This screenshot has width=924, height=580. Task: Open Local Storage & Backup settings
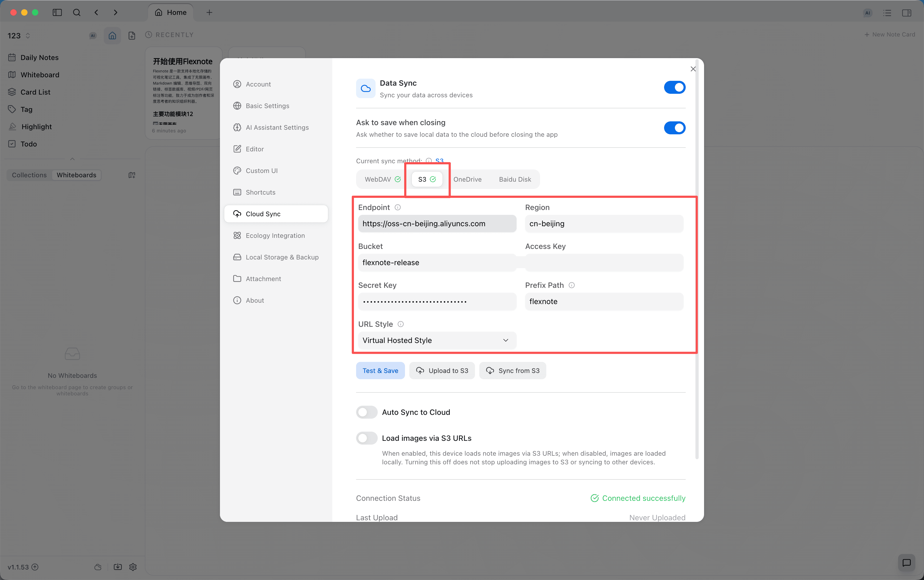tap(276, 257)
